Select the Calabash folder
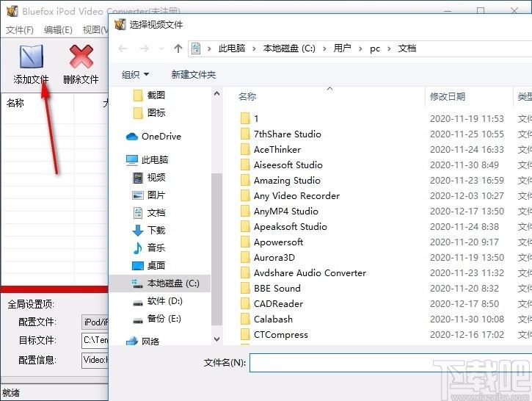Screen dimensions: 532x401 [x=266, y=319]
